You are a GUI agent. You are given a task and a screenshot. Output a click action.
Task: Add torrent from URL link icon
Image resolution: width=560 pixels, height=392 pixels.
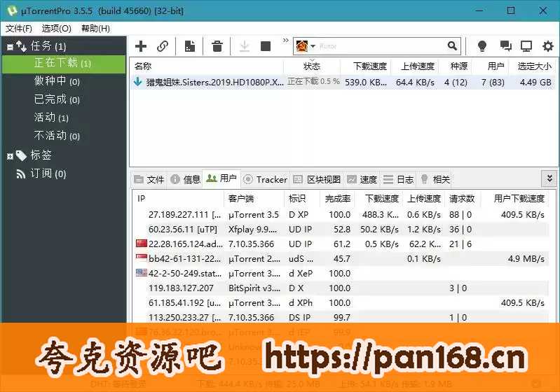[163, 46]
